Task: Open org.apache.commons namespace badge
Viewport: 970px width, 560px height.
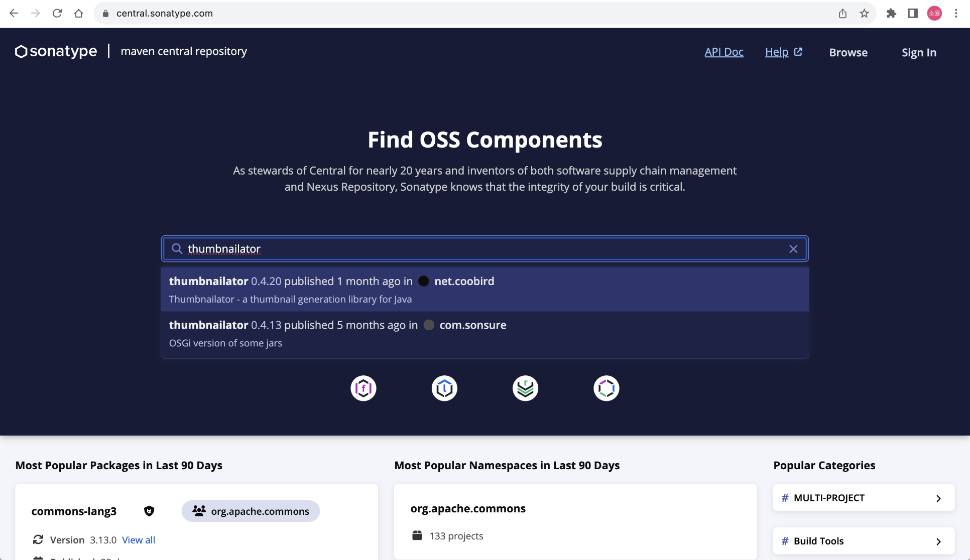Action: click(x=251, y=511)
